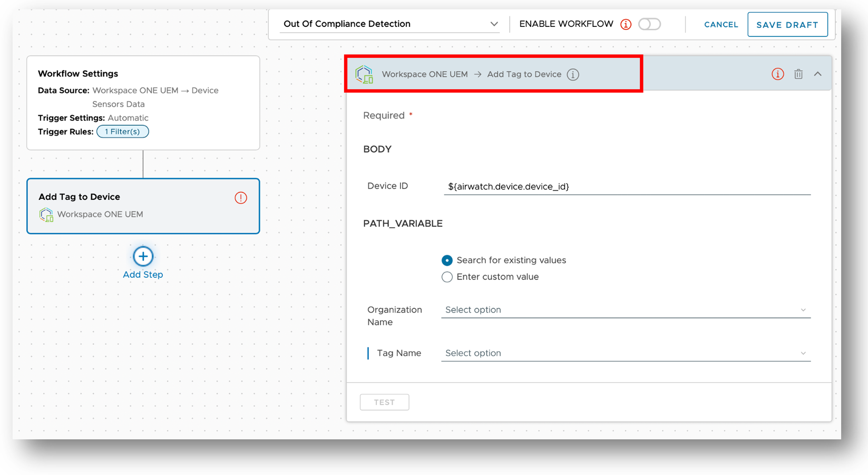
Task: Click the Test button
Action: 384,402
